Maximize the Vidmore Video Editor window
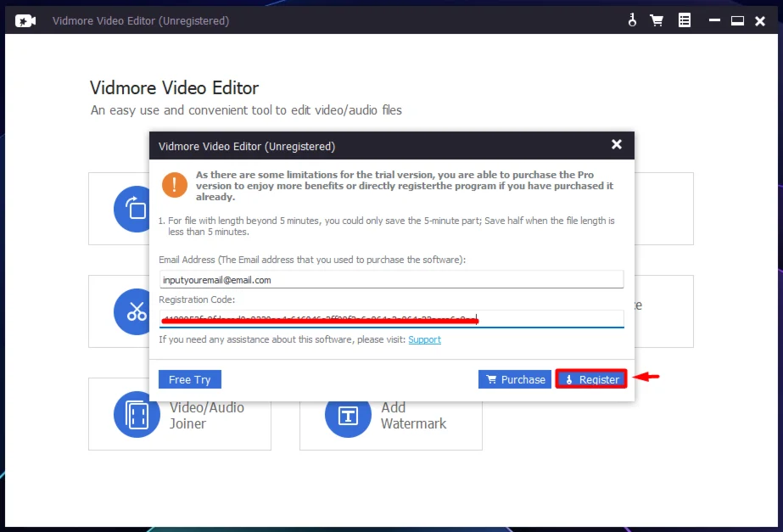The image size is (783, 532). click(737, 20)
